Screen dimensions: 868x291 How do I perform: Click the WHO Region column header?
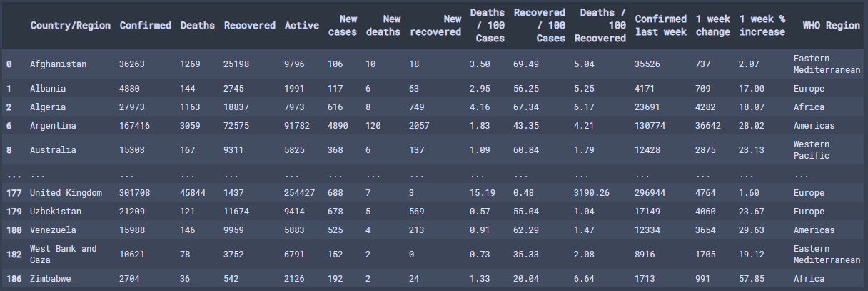pyautogui.click(x=831, y=26)
